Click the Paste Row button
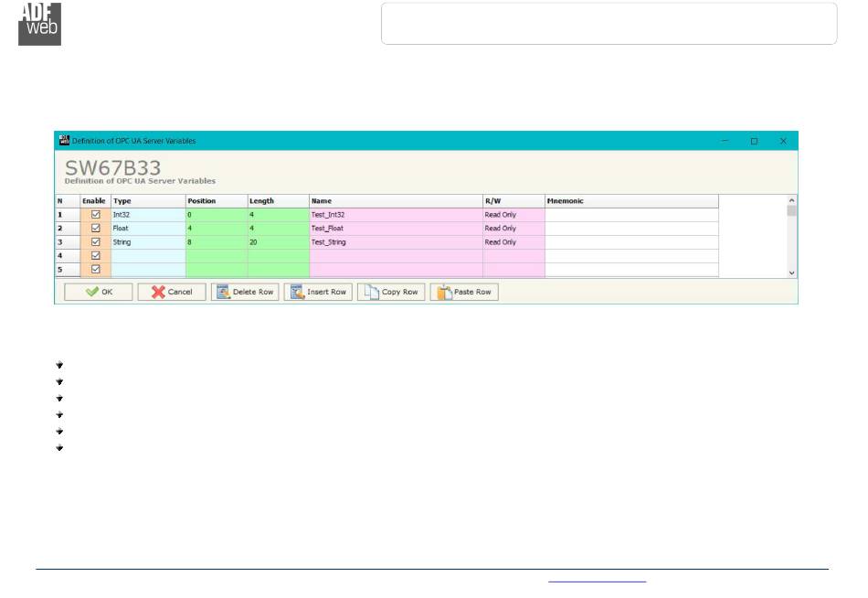Screen dimensions: 868x598 point(464,292)
